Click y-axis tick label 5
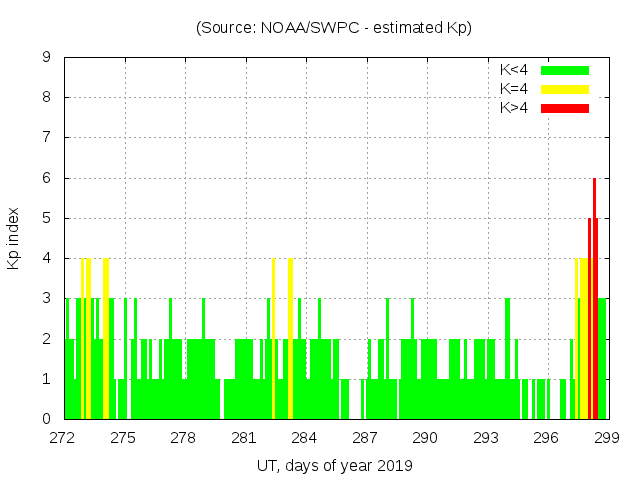640x480 pixels. (46, 218)
